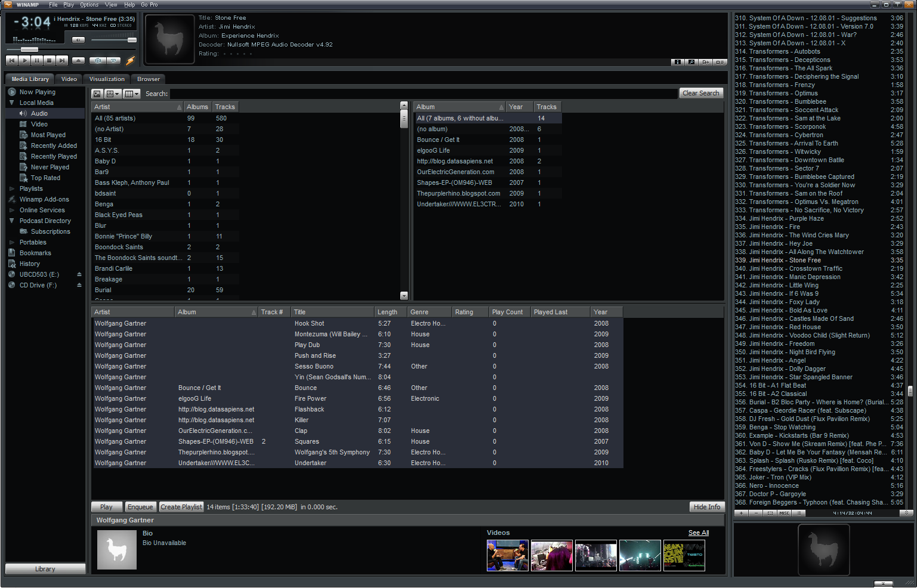Toggle shuffle mode in the player
This screenshot has height=588, width=917.
[98, 60]
